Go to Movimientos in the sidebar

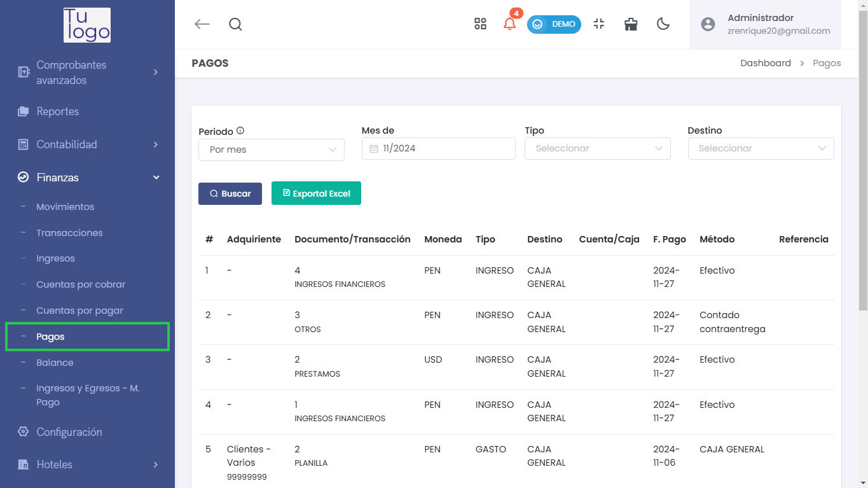coord(65,207)
